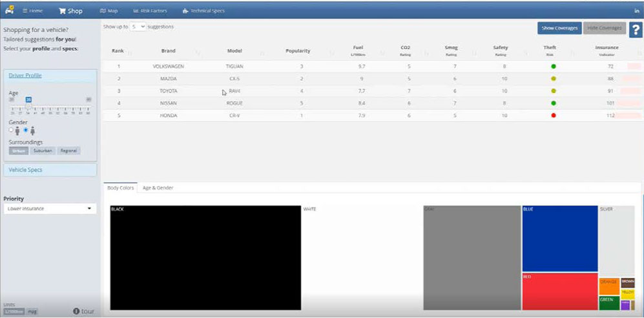Image resolution: width=644 pixels, height=318 pixels.
Task: Switch units to mpg
Action: coord(32,311)
